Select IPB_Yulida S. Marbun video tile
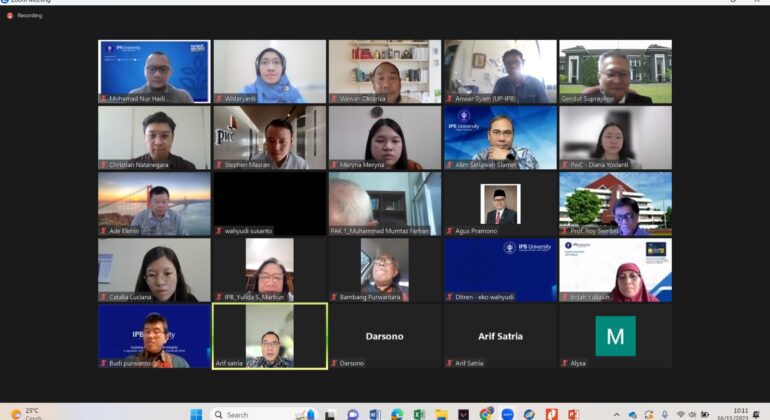The image size is (770, 420). 270,270
